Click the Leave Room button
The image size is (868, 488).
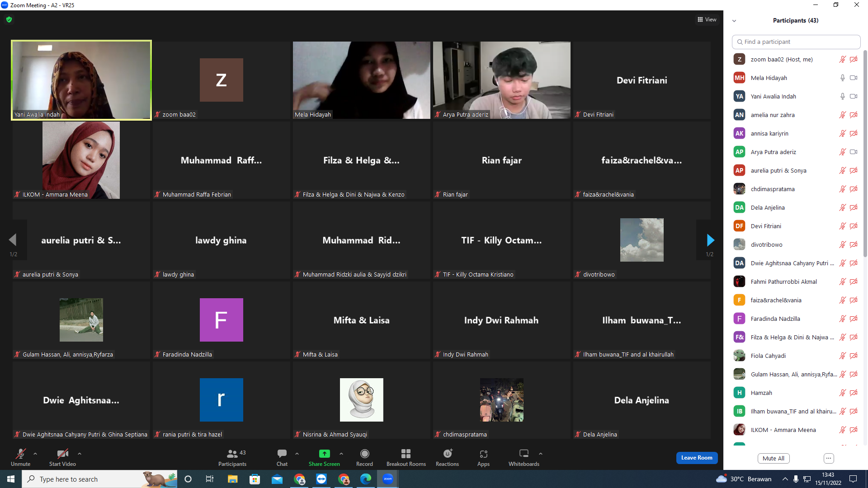click(x=697, y=458)
